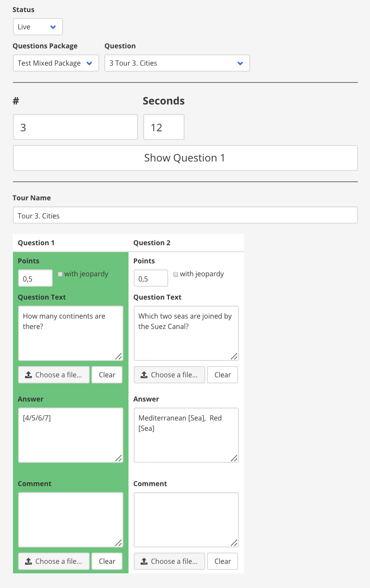Click the Seconds field showing 12
This screenshot has width=370, height=588.
[x=164, y=127]
